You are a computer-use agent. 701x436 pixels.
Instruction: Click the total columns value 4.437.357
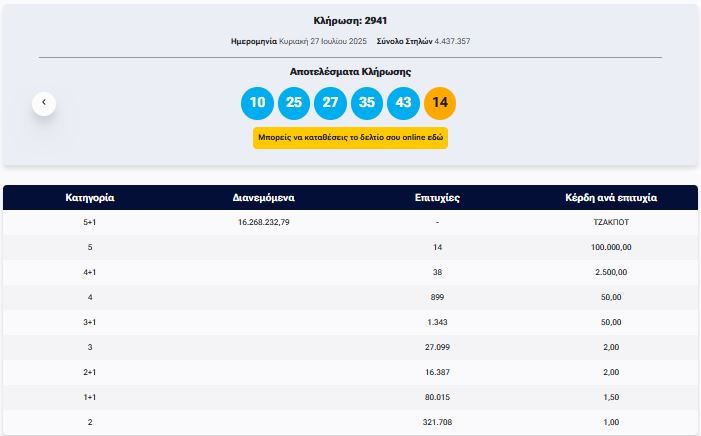tap(452, 41)
